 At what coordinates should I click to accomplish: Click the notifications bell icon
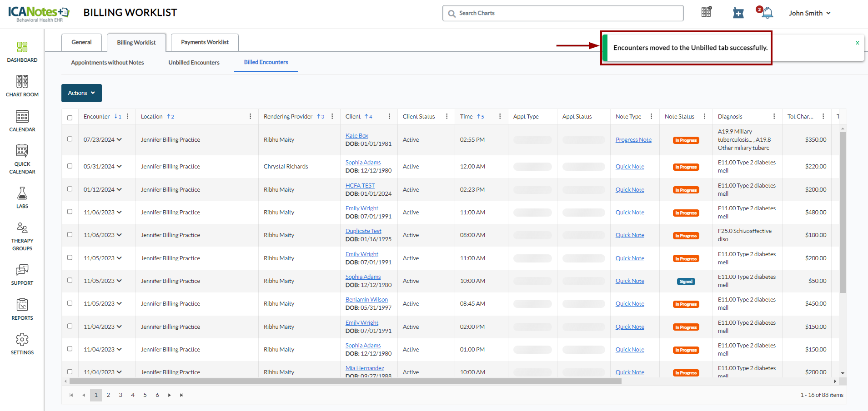click(767, 13)
